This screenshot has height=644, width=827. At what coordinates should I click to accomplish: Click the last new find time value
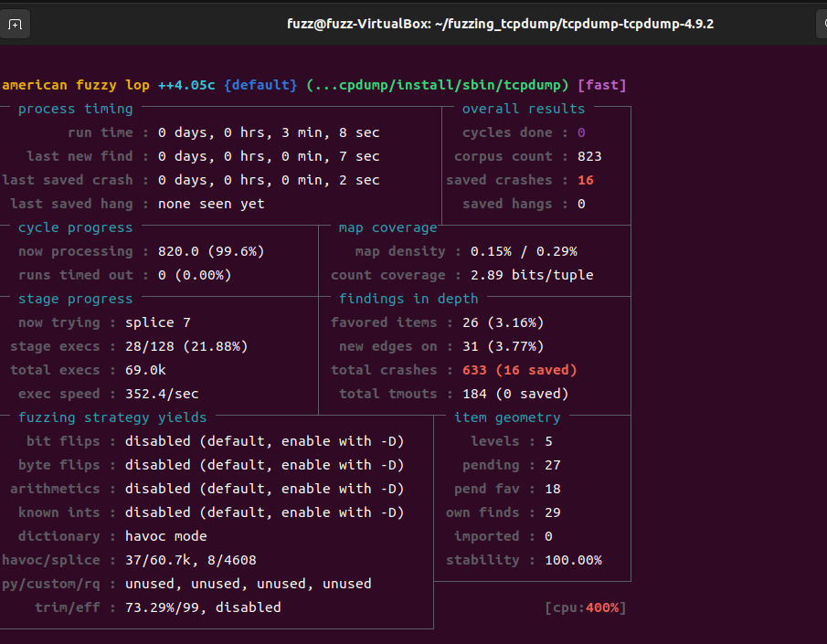(269, 156)
